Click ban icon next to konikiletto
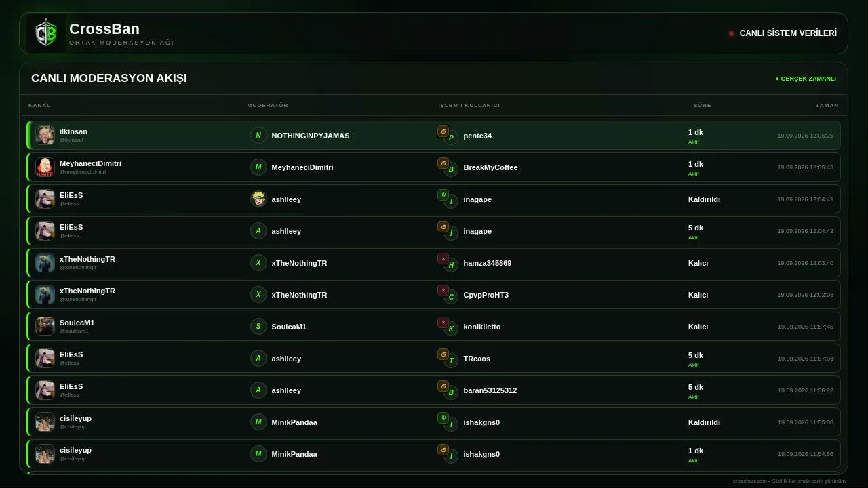Screen dimensions: 868x488 [x=443, y=323]
